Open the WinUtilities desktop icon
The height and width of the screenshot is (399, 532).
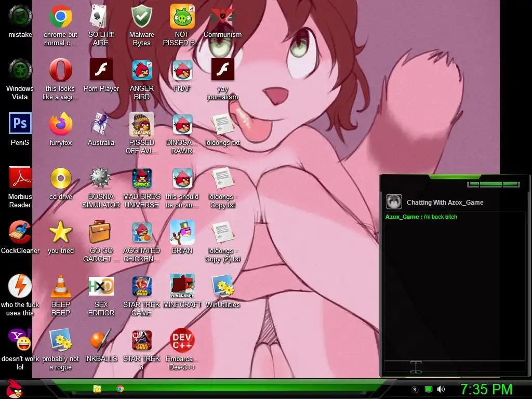click(x=222, y=286)
